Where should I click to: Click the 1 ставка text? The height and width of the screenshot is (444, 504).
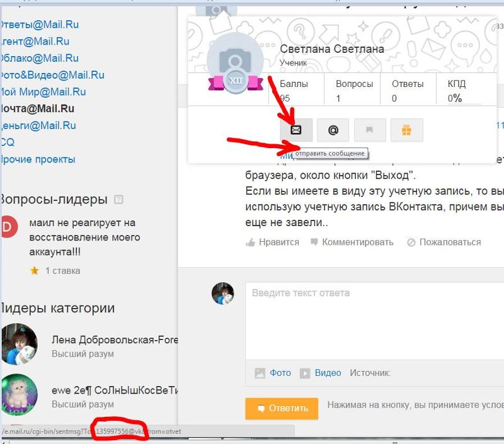pos(62,271)
